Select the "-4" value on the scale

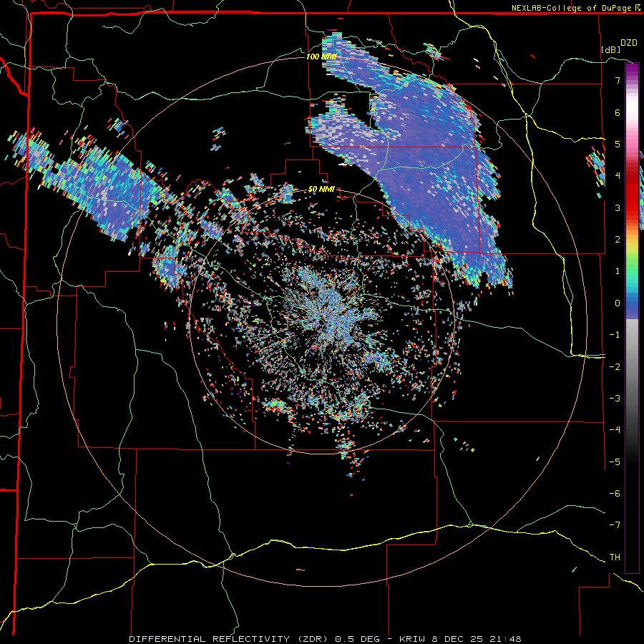615,430
